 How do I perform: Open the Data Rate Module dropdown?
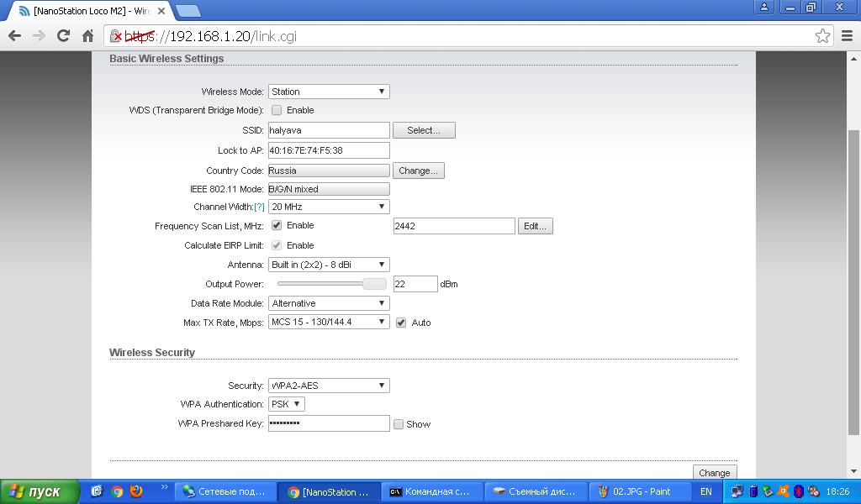pos(329,303)
